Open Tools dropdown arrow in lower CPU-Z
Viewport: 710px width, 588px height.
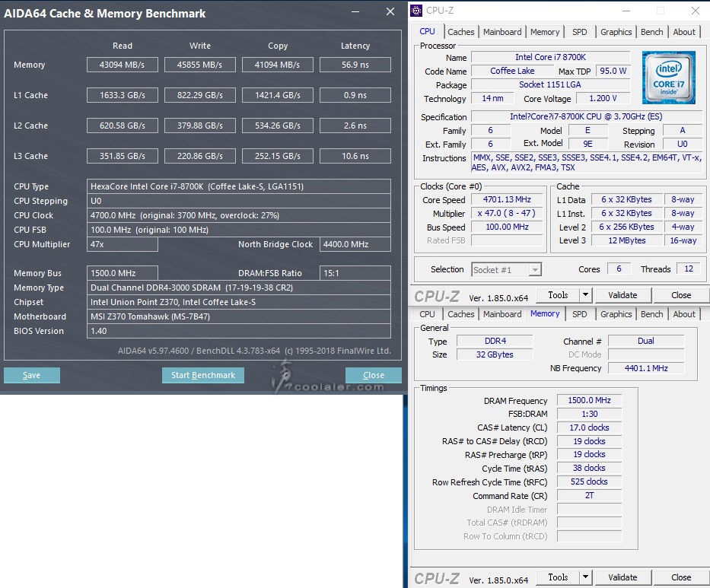(585, 577)
